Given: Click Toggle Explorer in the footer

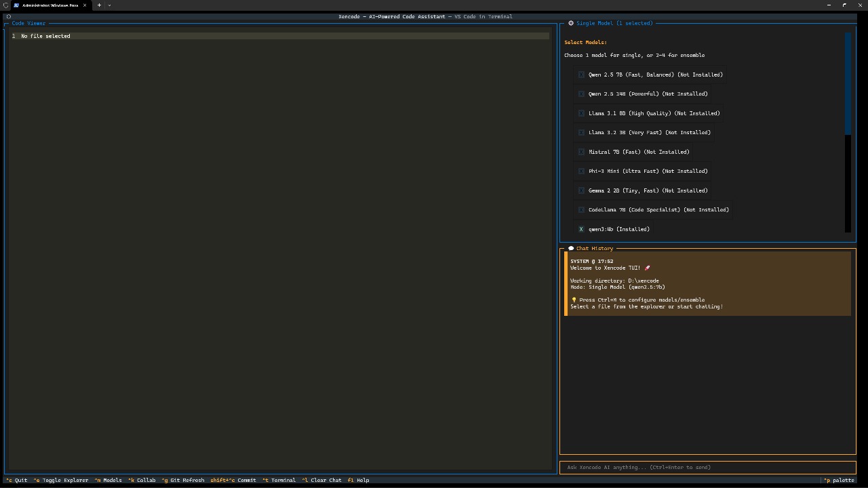Looking at the screenshot, I should click(61, 480).
